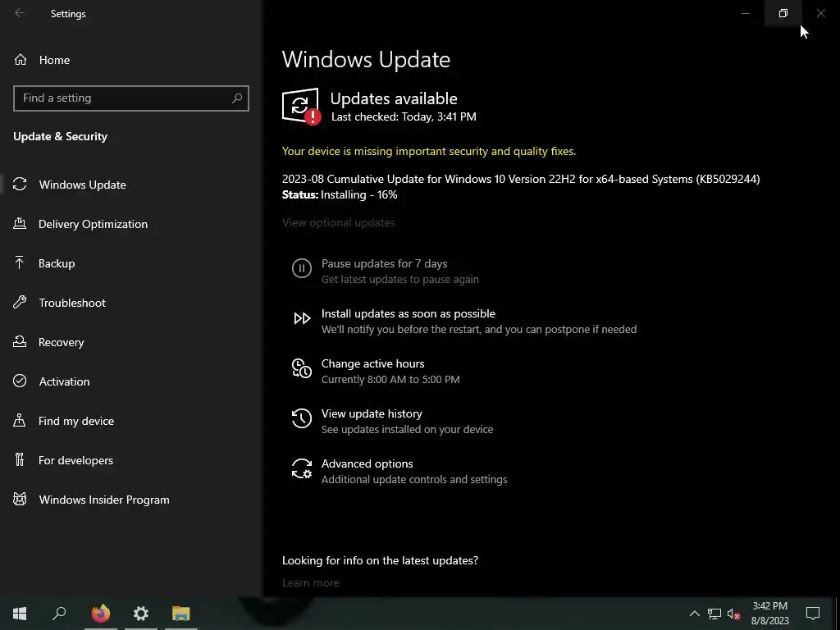Screen dimensions: 840x630
Task: Click the Activation checkmark icon
Action: point(20,381)
